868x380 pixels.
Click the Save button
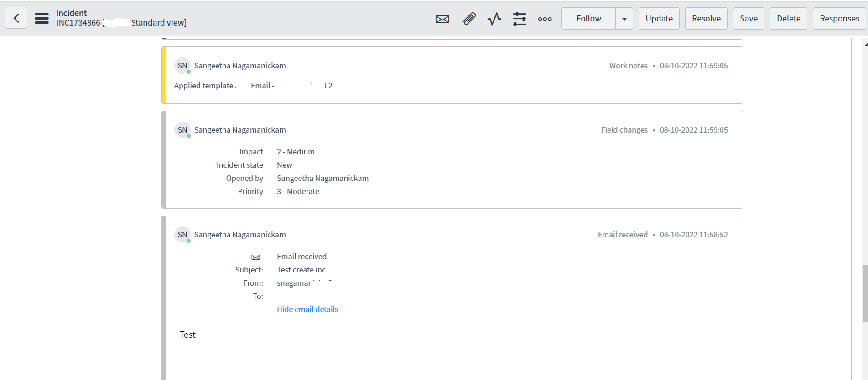(x=748, y=19)
